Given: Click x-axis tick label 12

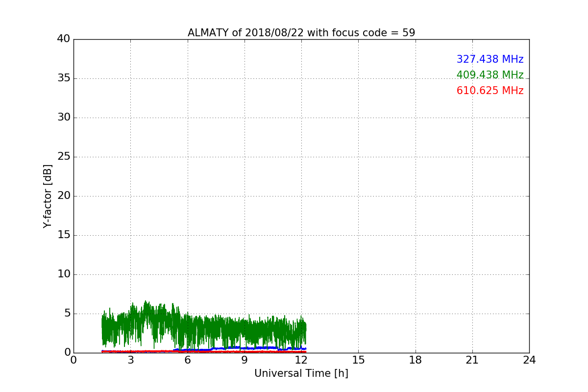Looking at the screenshot, I should pos(301,360).
